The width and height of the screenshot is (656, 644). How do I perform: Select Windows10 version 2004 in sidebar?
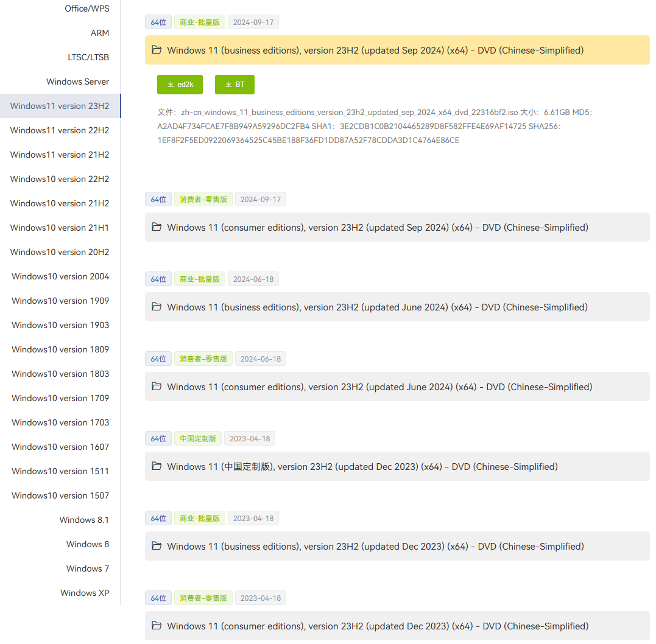[x=60, y=276]
